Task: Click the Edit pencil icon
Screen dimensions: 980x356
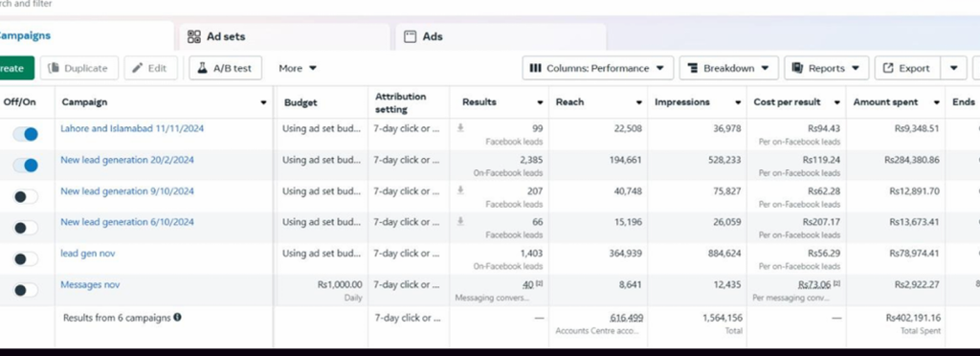Action: 137,68
